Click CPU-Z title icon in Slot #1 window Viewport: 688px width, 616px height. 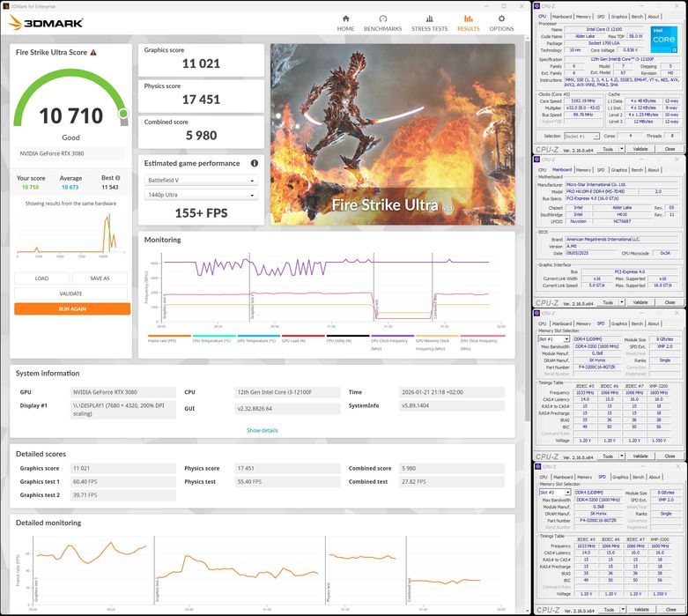pyautogui.click(x=537, y=313)
